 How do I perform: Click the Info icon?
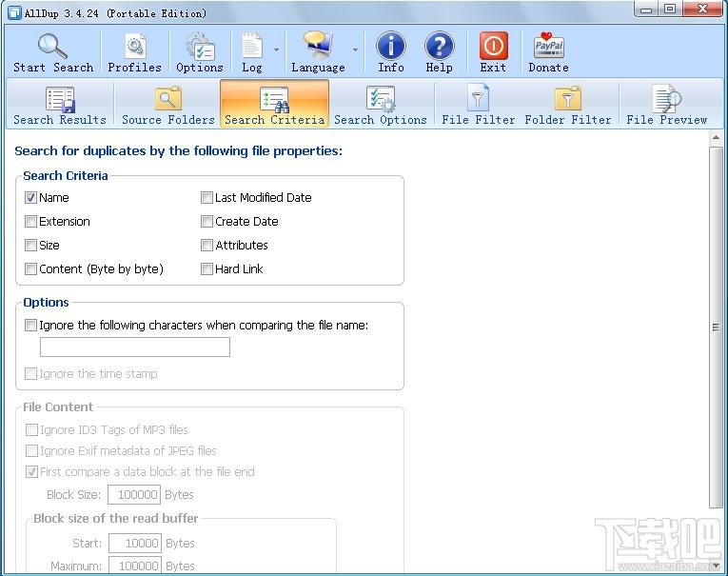[390, 47]
